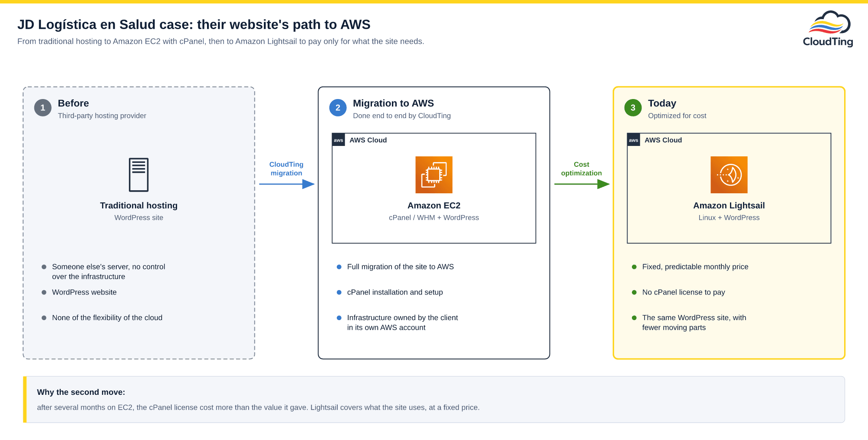Select the blue step 2 circle

[x=338, y=108]
